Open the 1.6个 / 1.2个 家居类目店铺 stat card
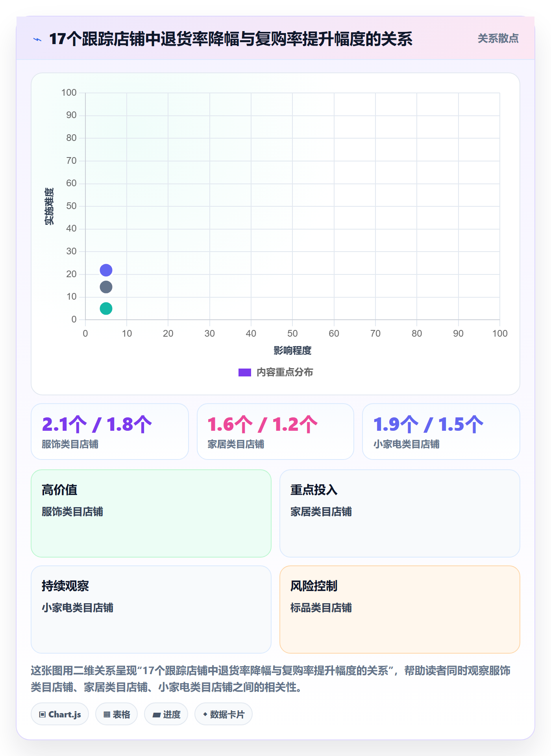 (275, 432)
